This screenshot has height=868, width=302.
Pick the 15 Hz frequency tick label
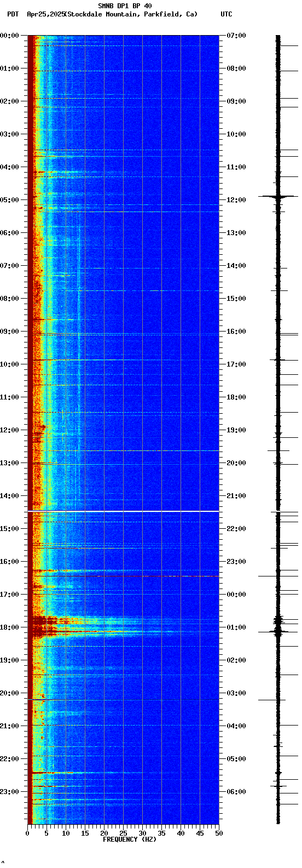click(85, 833)
